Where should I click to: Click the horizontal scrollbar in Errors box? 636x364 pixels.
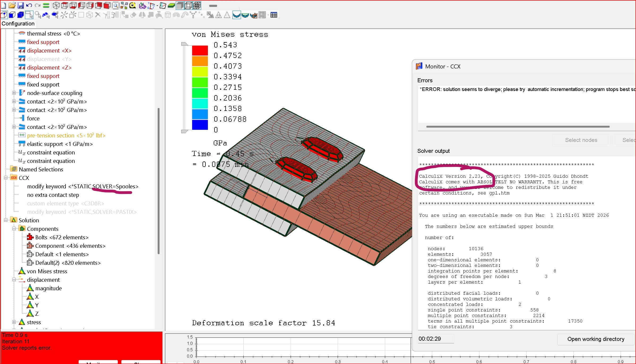518,127
